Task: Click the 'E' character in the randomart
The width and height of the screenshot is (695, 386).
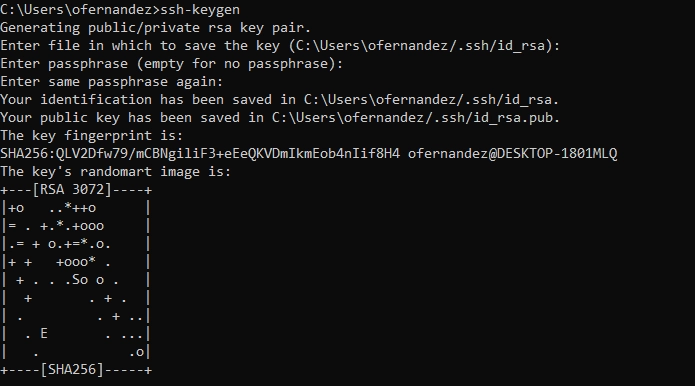Action: (x=44, y=333)
